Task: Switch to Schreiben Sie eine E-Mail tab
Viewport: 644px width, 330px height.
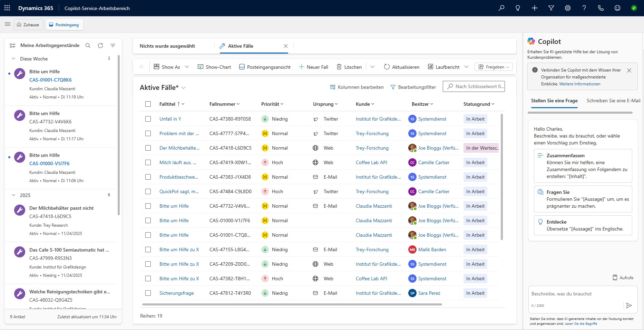Action: 613,101
